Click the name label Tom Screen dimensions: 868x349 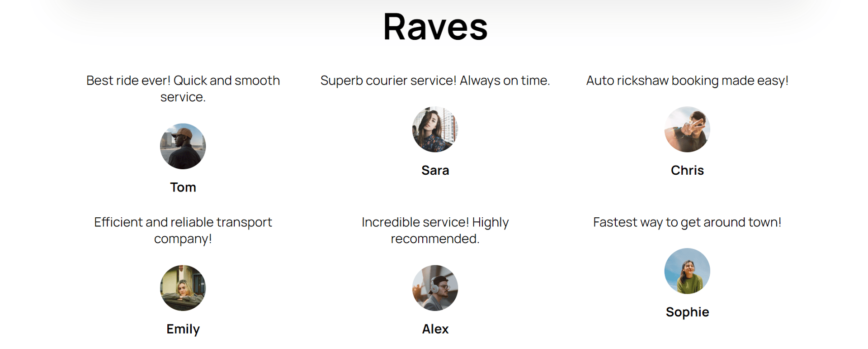[183, 187]
